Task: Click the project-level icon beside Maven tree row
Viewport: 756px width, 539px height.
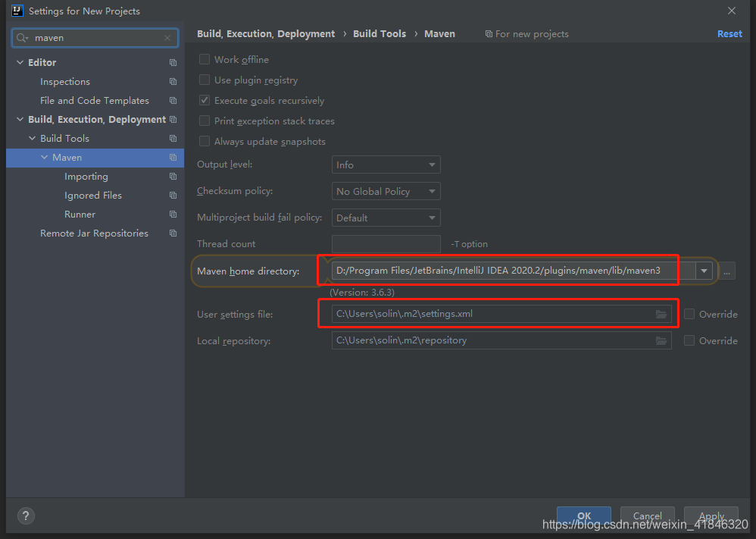Action: pos(173,158)
